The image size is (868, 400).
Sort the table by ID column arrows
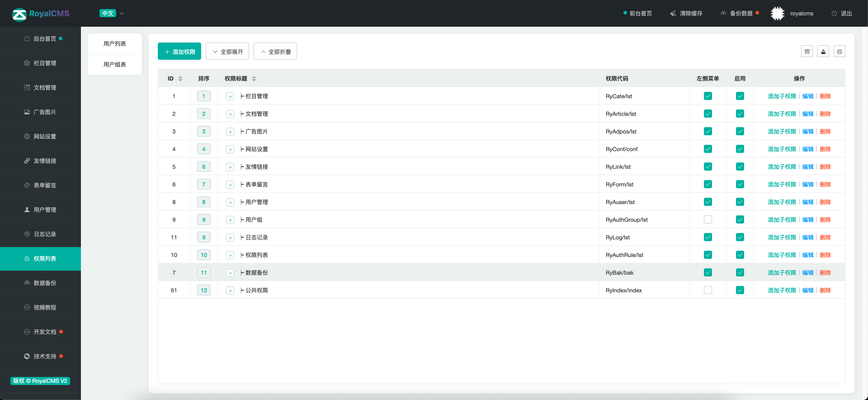tap(180, 79)
